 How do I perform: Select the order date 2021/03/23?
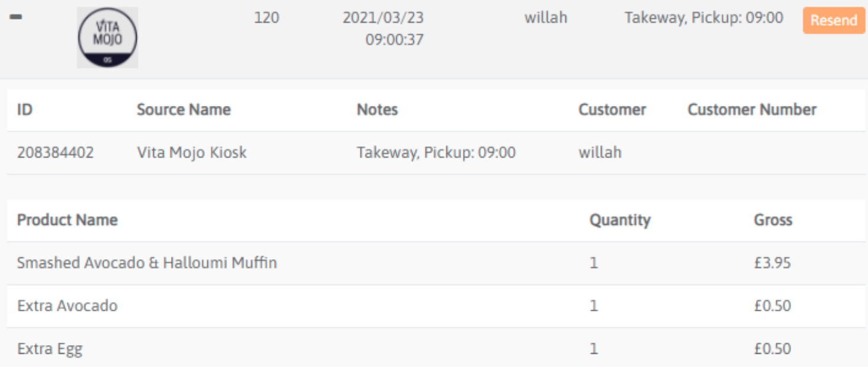pyautogui.click(x=383, y=18)
